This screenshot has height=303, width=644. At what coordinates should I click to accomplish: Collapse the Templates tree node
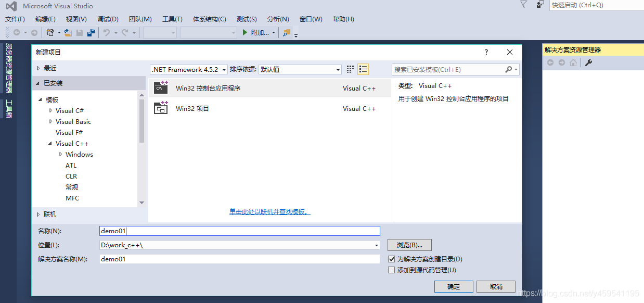pyautogui.click(x=41, y=99)
